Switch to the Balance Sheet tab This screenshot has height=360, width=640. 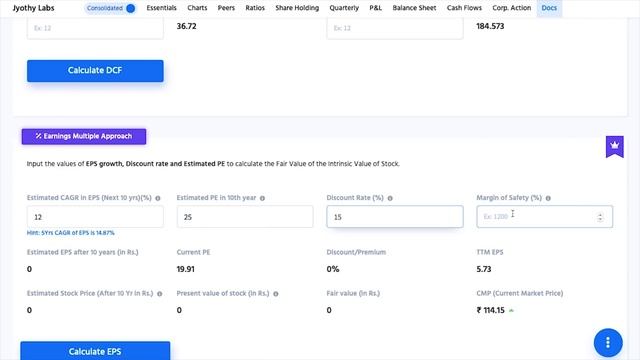coord(414,8)
